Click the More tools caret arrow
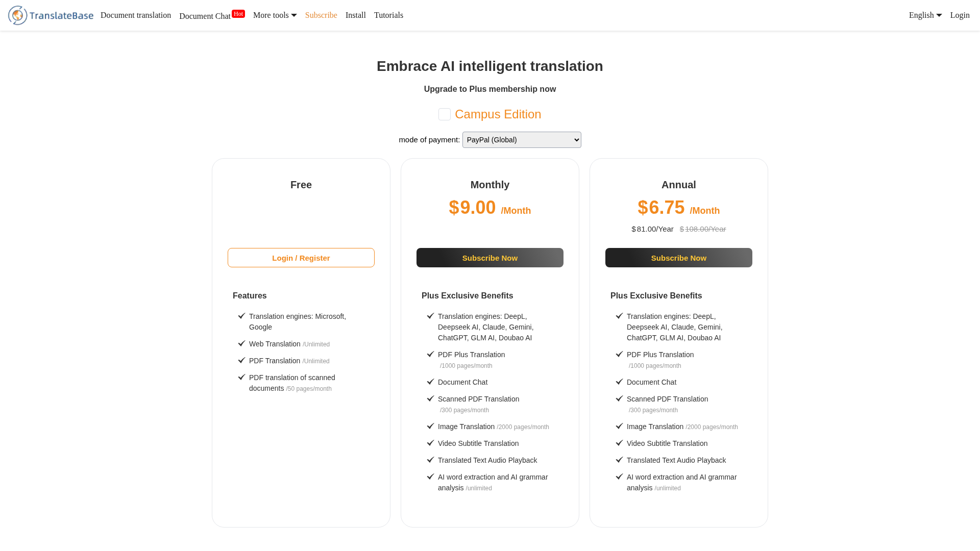This screenshot has width=980, height=551. pyautogui.click(x=294, y=15)
